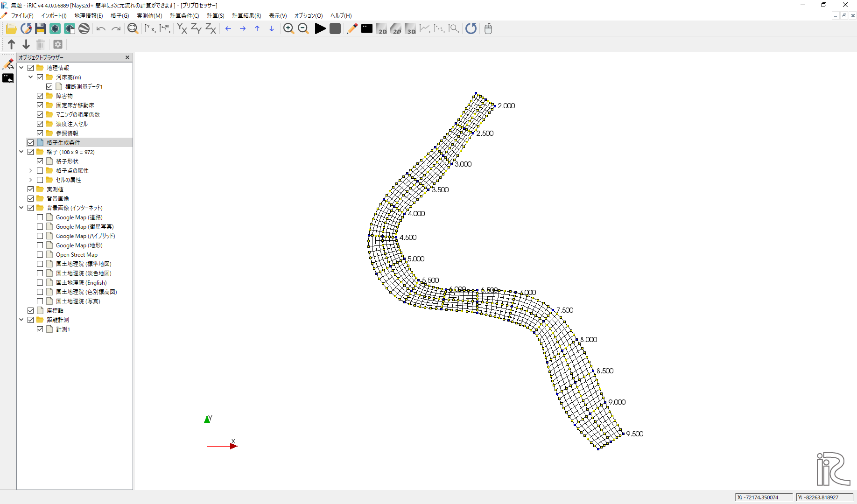Click the rotate 90 degrees icon
The width and height of the screenshot is (857, 504).
point(165,29)
